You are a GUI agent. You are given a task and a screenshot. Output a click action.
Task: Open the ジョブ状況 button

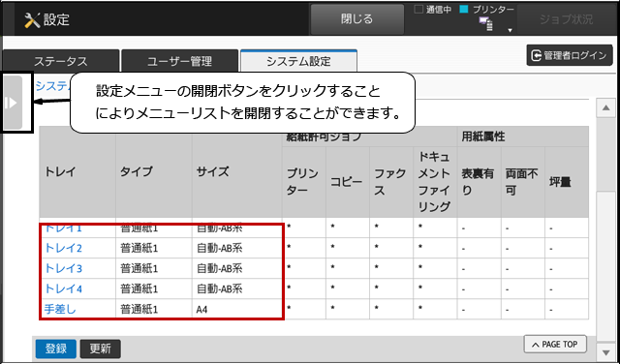(566, 19)
